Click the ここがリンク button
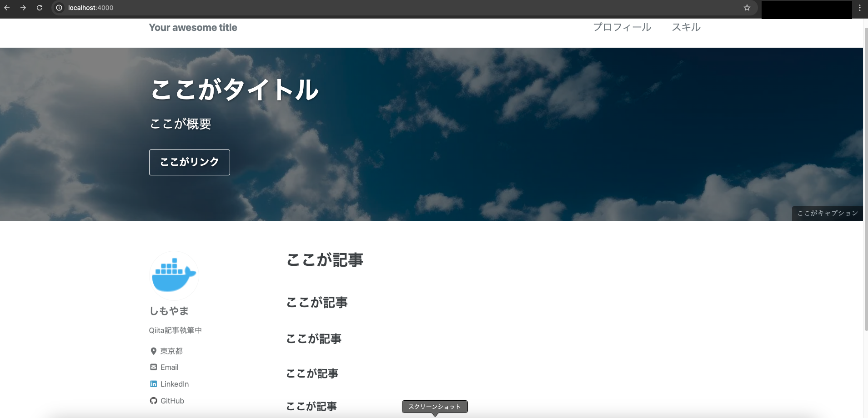 189,162
